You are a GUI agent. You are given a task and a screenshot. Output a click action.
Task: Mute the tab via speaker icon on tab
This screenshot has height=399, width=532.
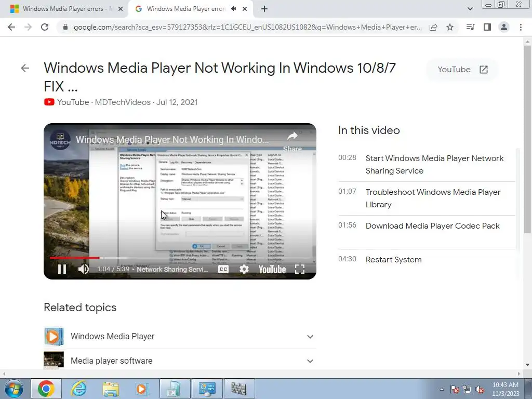pos(233,9)
